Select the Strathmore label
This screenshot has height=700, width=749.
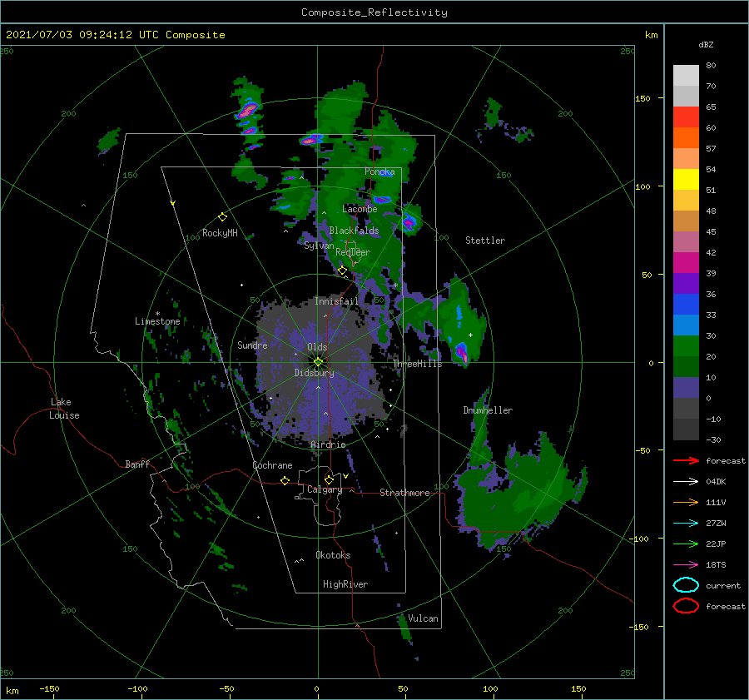[404, 493]
